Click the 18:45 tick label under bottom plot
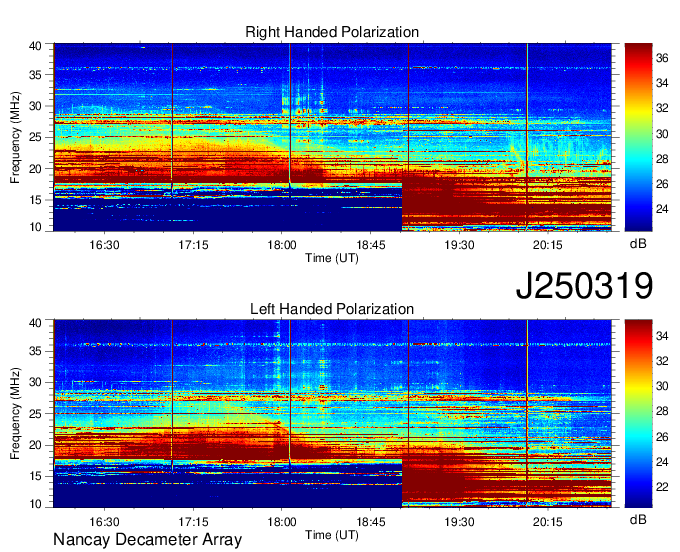This screenshot has width=680, height=552. 370,521
